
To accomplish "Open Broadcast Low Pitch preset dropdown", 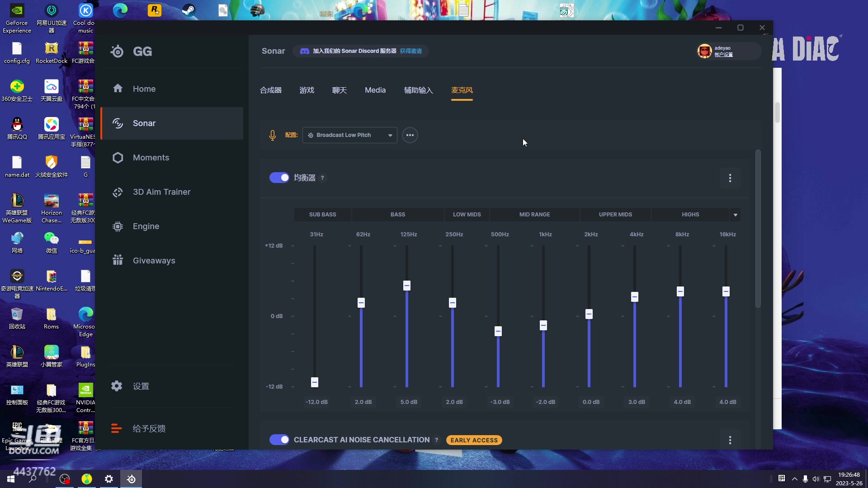I will pos(350,135).
